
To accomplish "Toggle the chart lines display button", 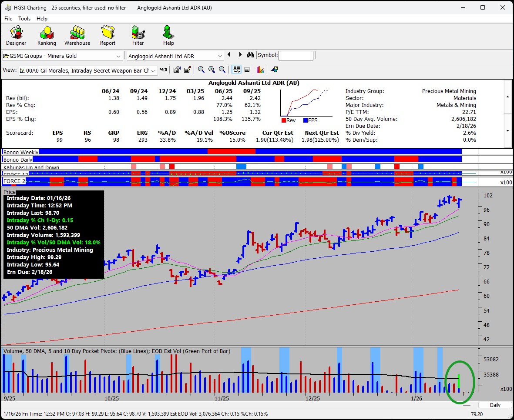I will (x=236, y=70).
